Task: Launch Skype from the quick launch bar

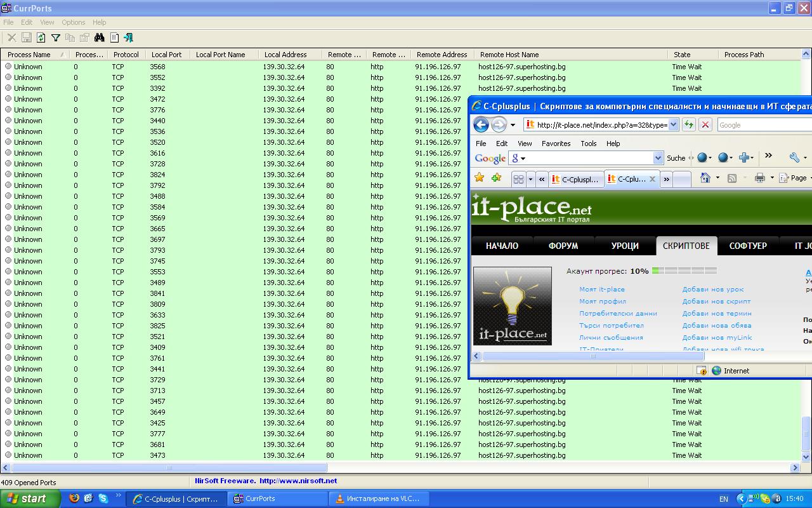Action: (x=103, y=498)
